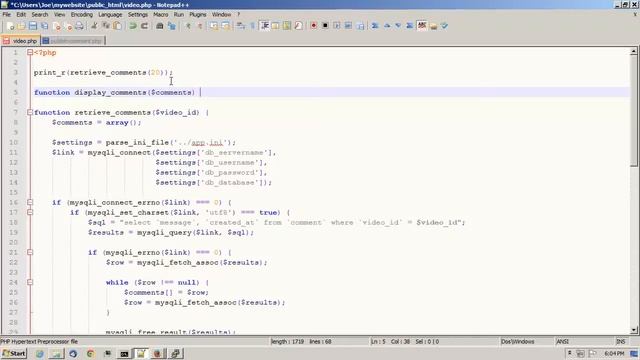Click the Close All toolbar icon
The height and width of the screenshot is (360, 640).
click(69, 26)
